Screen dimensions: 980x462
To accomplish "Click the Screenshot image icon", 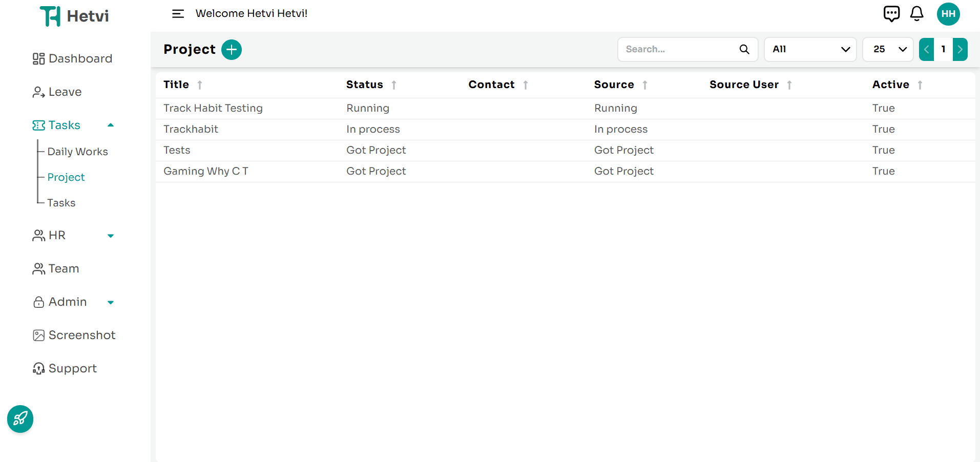I will point(38,335).
